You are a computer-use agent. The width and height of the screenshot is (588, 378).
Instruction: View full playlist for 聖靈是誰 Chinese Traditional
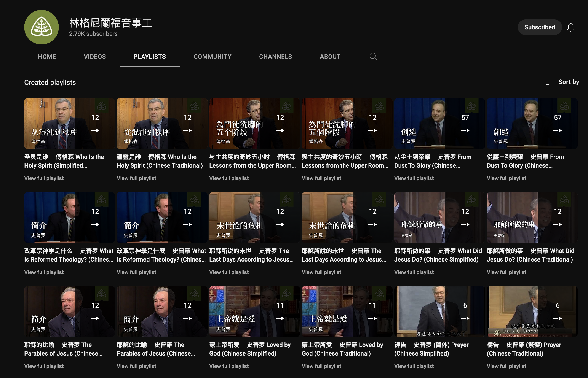pos(136,178)
